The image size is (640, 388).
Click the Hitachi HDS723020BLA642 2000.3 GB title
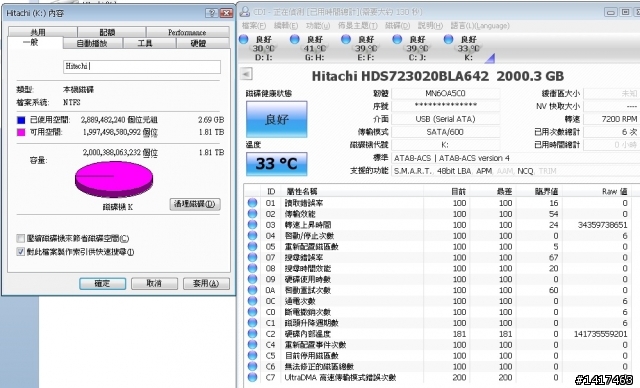(438, 76)
